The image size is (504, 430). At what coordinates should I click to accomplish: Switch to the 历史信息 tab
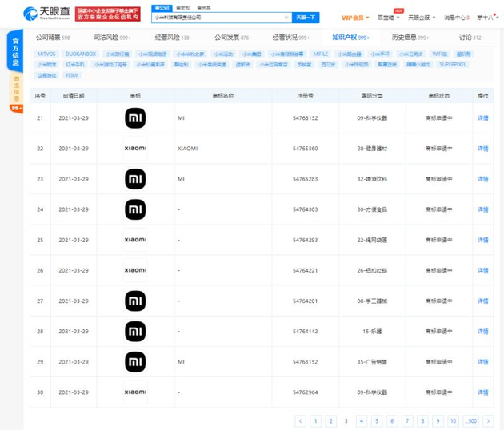click(410, 38)
